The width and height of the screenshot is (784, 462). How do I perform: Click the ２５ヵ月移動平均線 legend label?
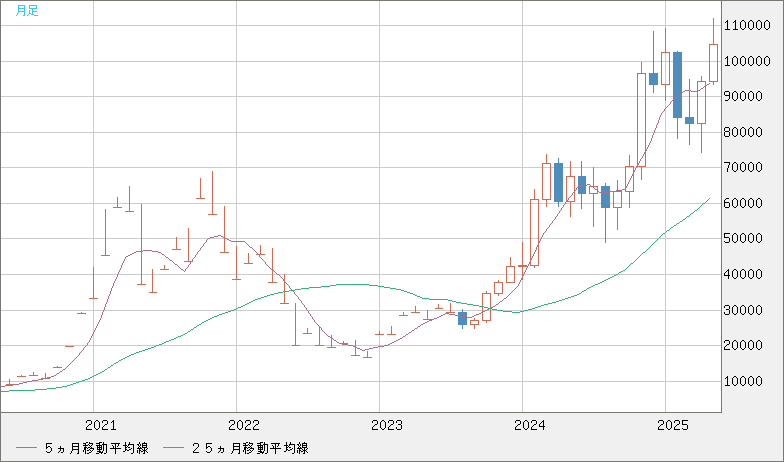coord(250,448)
